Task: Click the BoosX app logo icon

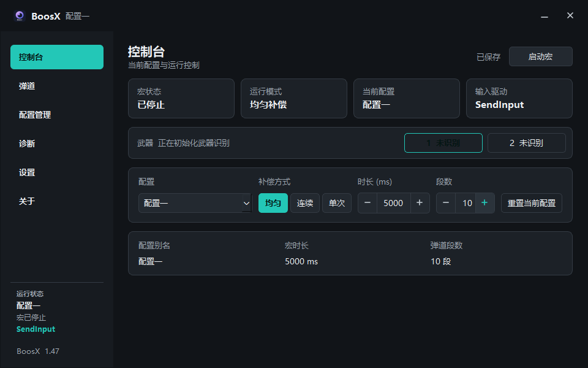Action: tap(20, 16)
